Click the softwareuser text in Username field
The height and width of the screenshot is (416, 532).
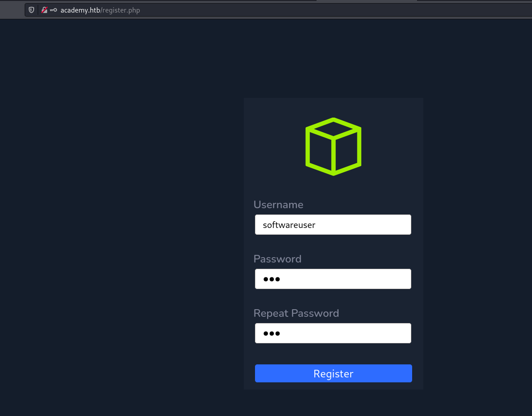[x=289, y=225]
